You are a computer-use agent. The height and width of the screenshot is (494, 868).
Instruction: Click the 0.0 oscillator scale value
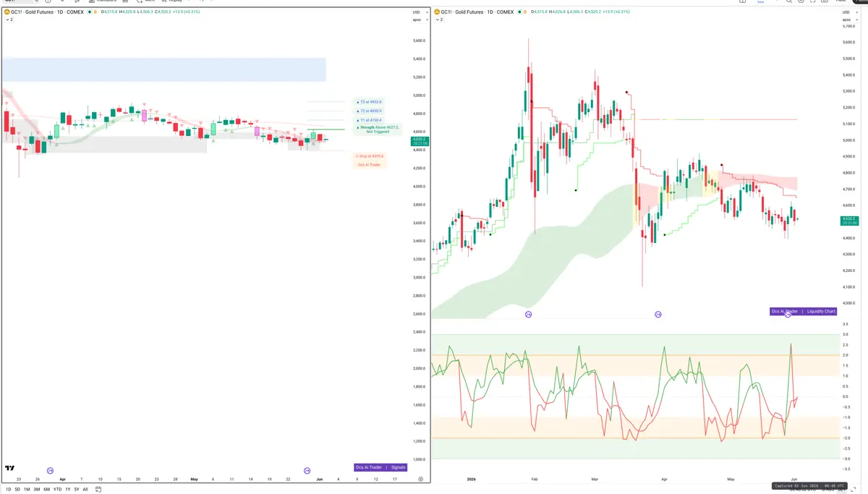tap(845, 396)
